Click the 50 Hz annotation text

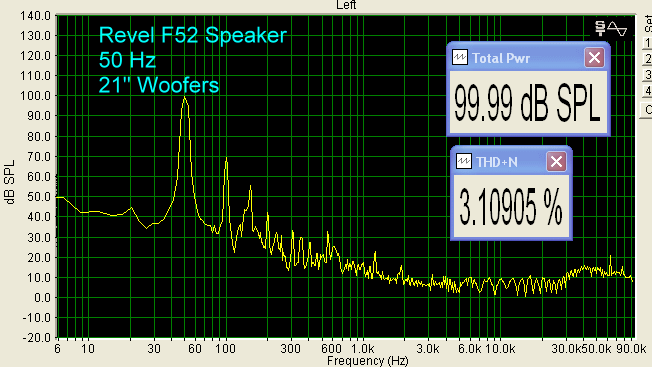[127, 60]
